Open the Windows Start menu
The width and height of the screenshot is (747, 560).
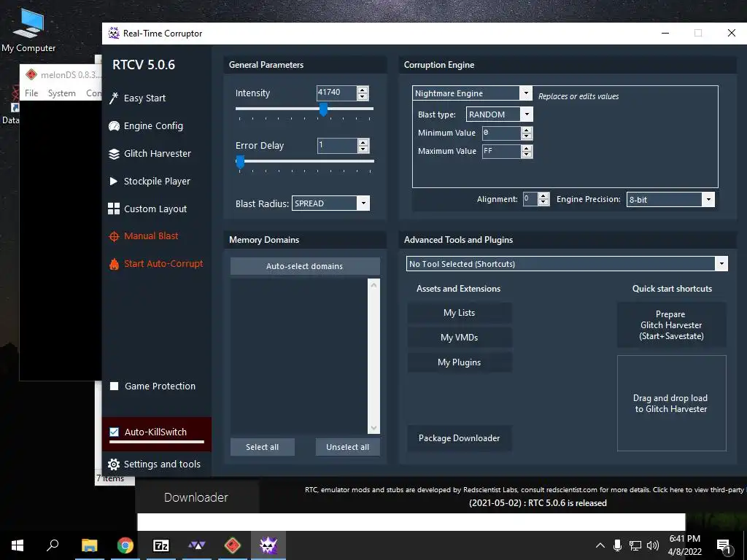point(18,545)
